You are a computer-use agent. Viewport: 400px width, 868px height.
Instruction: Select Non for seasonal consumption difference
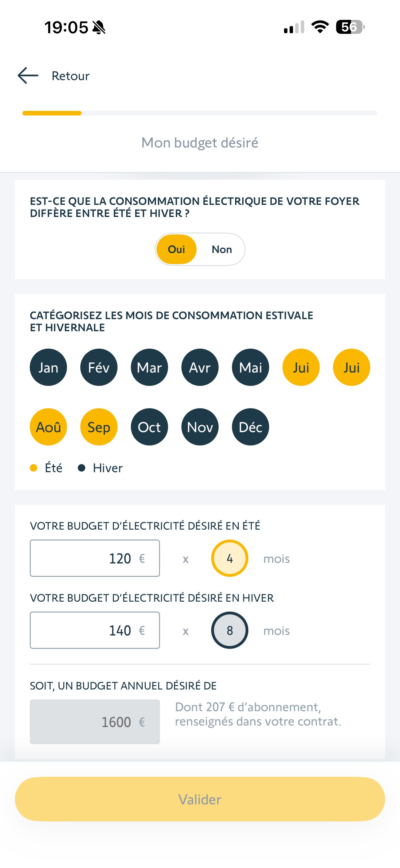pyautogui.click(x=221, y=249)
